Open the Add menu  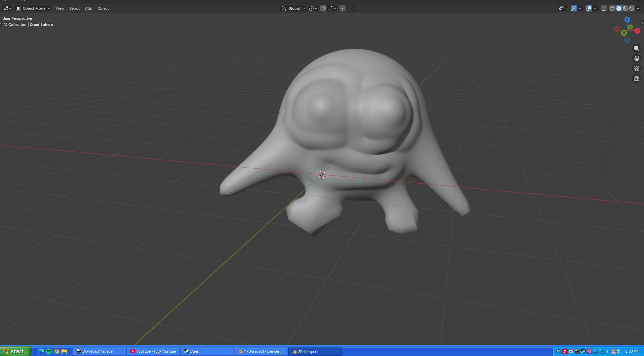click(x=88, y=8)
